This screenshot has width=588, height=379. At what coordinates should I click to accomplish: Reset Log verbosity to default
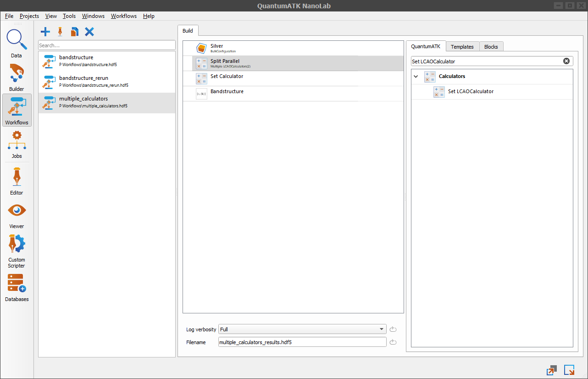tap(393, 329)
